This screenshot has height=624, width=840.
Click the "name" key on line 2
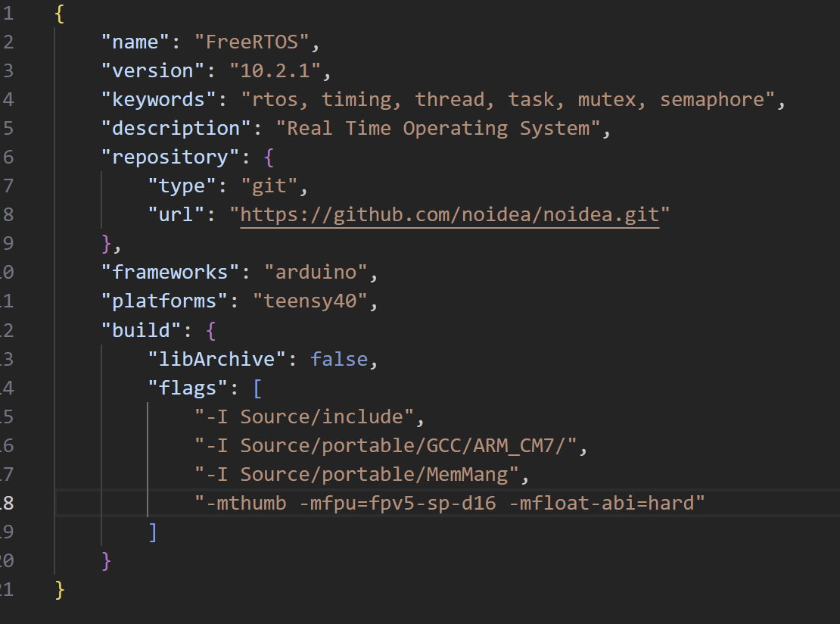point(135,42)
